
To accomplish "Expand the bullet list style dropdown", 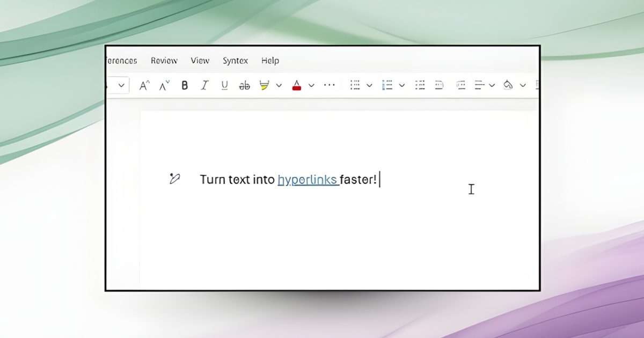I will pos(369,85).
